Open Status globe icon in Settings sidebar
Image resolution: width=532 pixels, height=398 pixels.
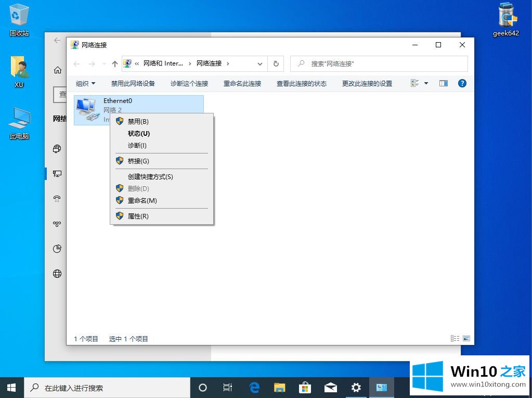click(57, 149)
